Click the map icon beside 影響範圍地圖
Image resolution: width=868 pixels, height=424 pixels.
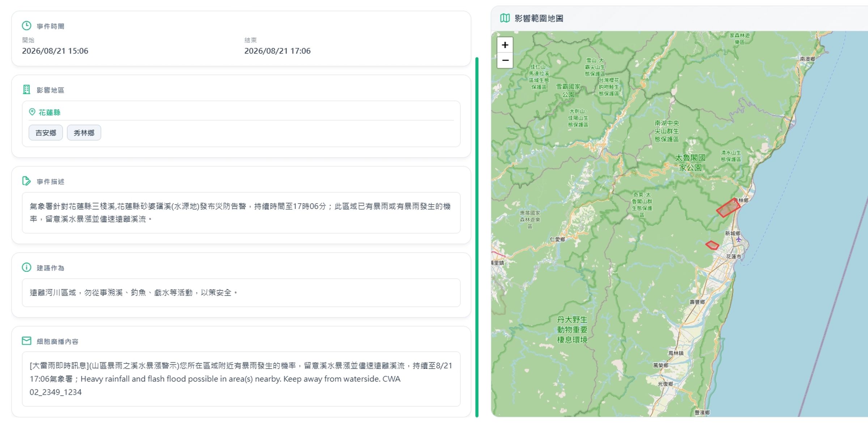click(x=505, y=18)
